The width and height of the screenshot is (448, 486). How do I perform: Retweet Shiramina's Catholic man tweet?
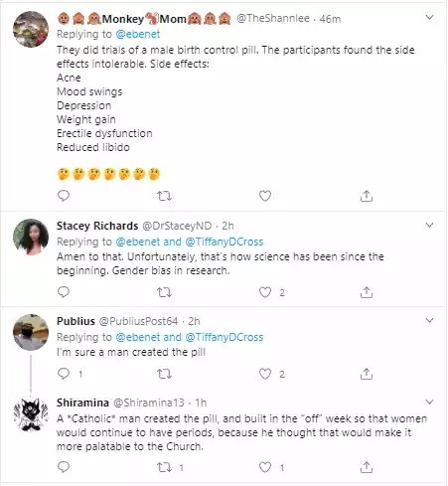pyautogui.click(x=164, y=467)
